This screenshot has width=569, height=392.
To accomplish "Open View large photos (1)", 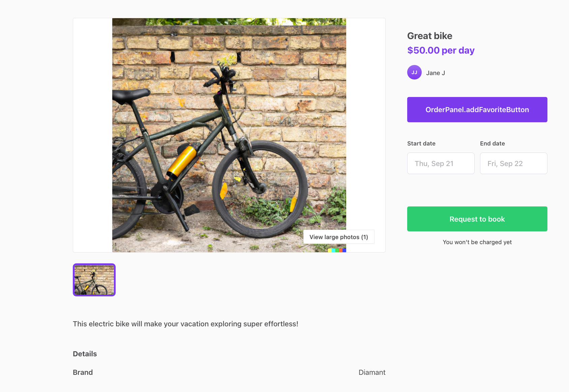I will coord(338,237).
